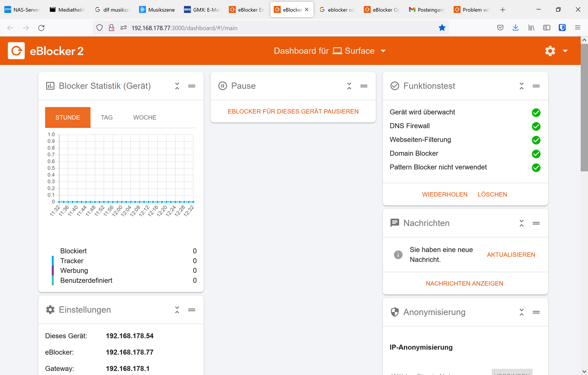Click the Blockiert count row
Viewport: 588px width, 375px height.
pos(124,251)
